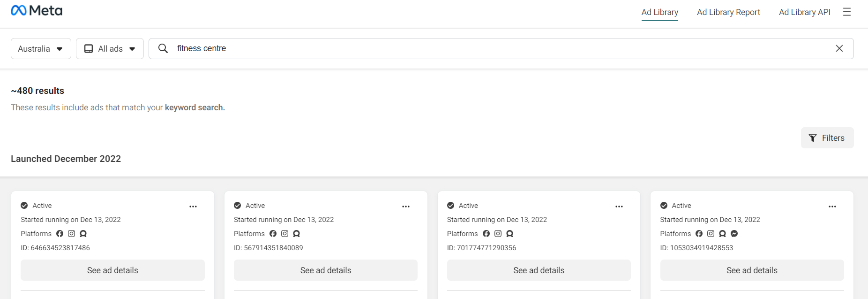Open ellipsis menu for ad 1053034919428553

pos(832,207)
